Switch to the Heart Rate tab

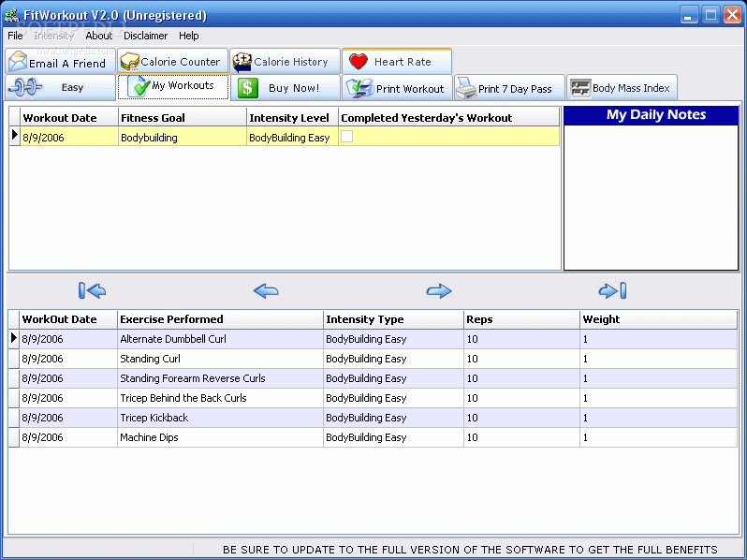(397, 61)
